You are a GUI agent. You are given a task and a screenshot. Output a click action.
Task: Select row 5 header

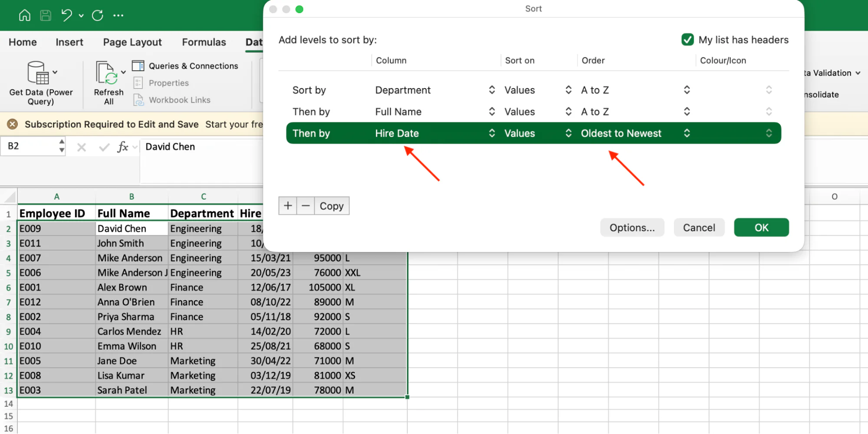click(x=8, y=273)
